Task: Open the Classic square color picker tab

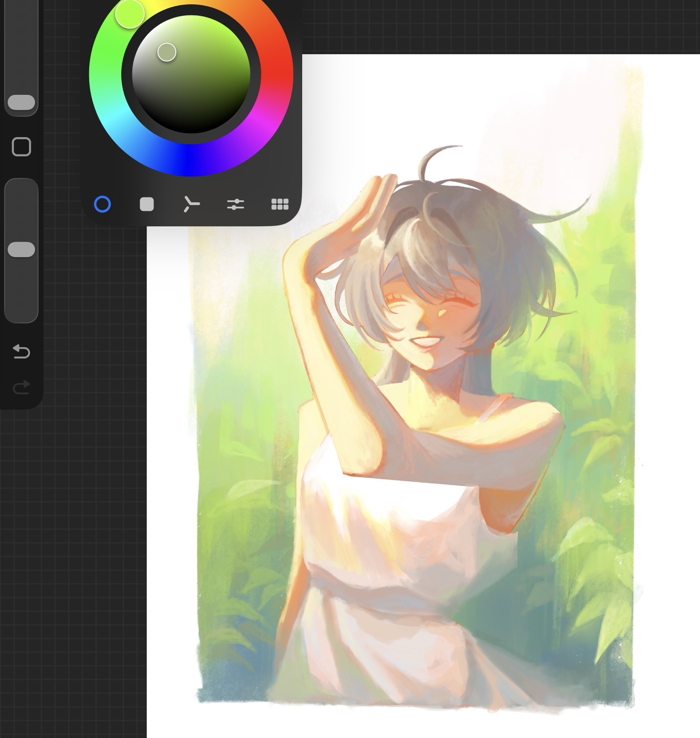Action: (x=147, y=204)
